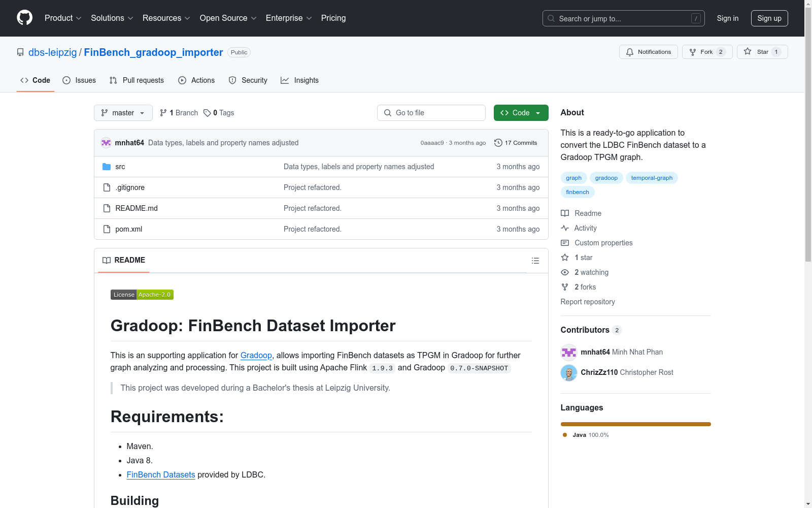
Task: Switch to the Code tab
Action: click(x=36, y=80)
